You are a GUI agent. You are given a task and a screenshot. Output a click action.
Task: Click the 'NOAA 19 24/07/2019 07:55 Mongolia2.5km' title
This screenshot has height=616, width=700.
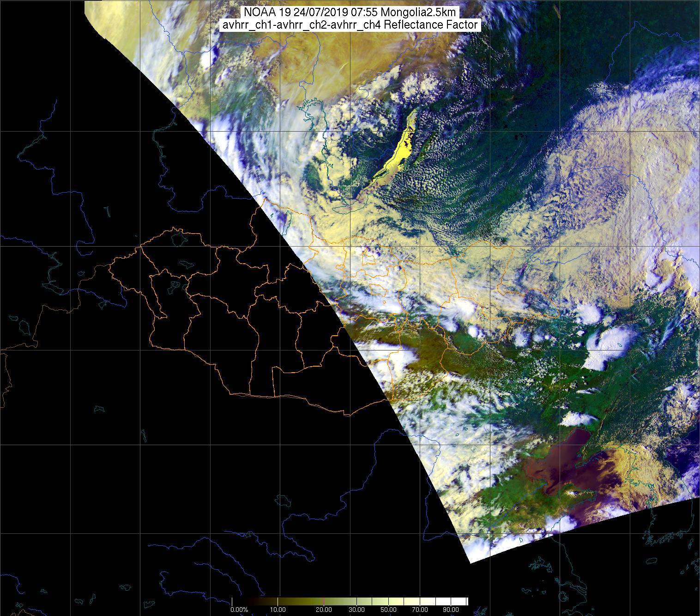point(350,12)
